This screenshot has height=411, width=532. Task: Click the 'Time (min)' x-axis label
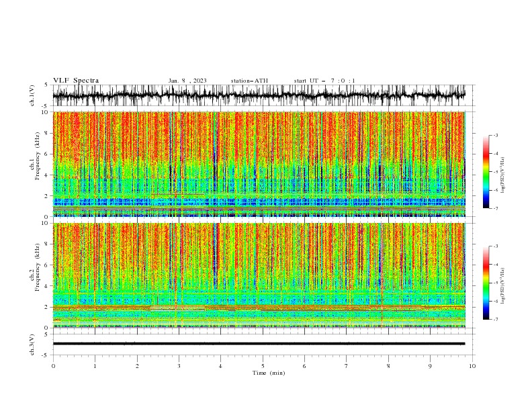point(269,373)
